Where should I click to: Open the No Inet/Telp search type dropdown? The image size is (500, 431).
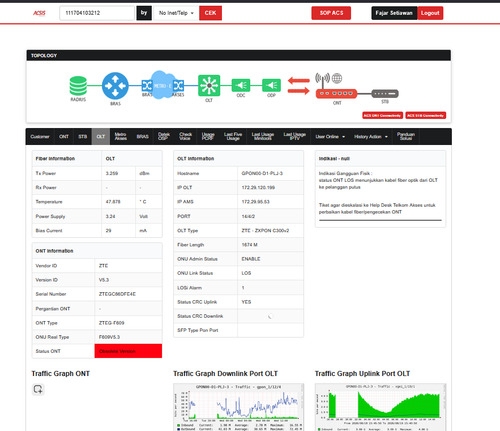click(x=176, y=13)
